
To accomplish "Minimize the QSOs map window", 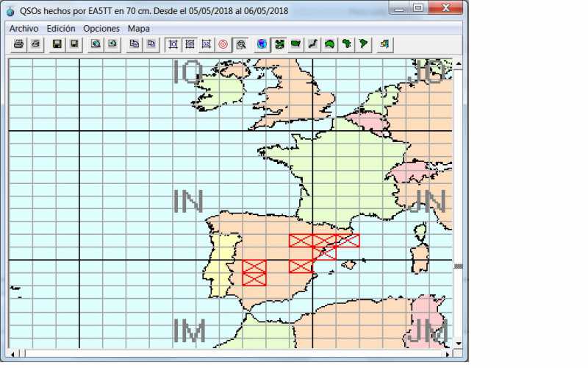I will (399, 8).
